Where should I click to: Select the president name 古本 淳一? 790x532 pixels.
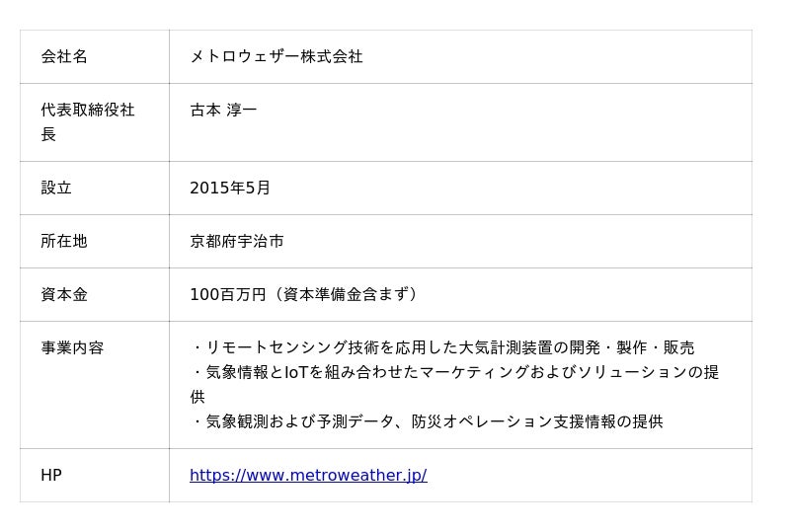[x=224, y=110]
